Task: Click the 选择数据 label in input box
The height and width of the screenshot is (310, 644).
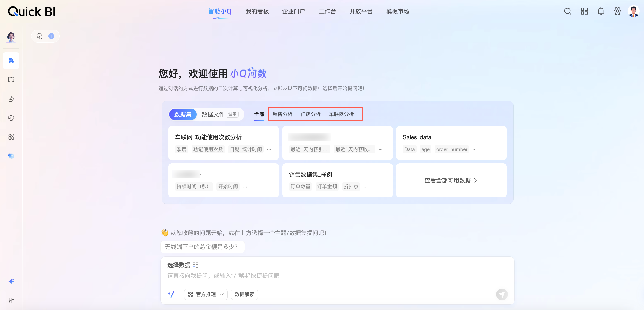Action: coord(179,265)
